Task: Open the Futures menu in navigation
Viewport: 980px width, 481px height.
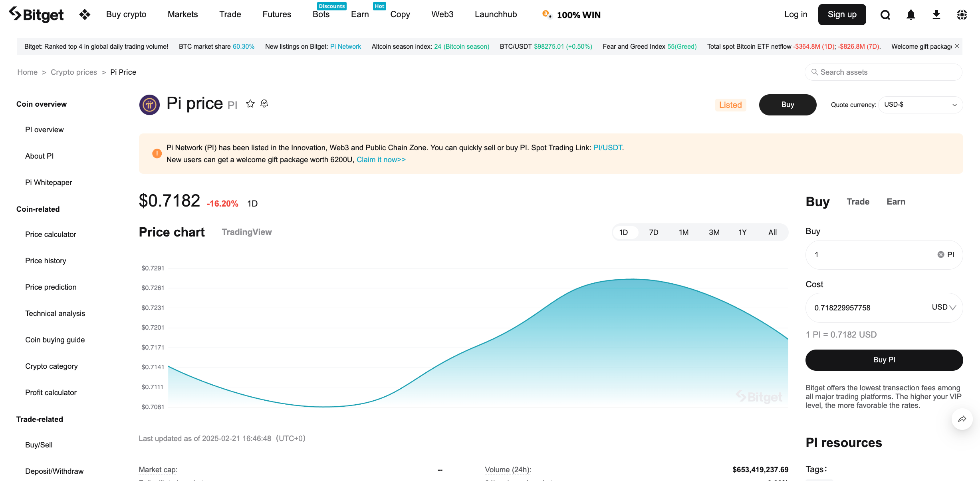Action: click(277, 14)
